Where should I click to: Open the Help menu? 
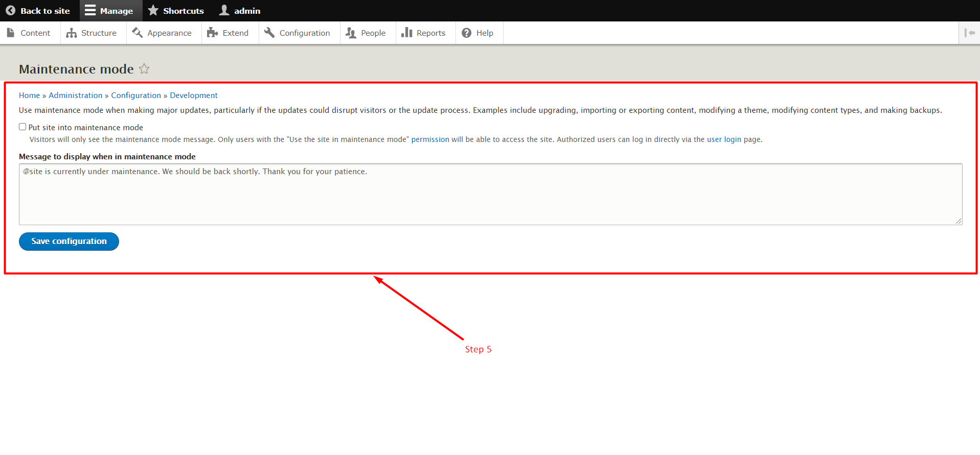coord(478,33)
